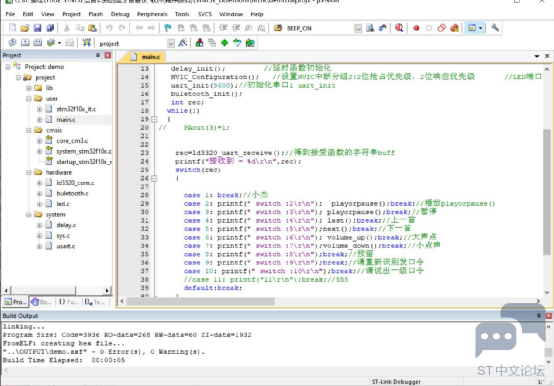Expand the lib folder

[x=29, y=88]
